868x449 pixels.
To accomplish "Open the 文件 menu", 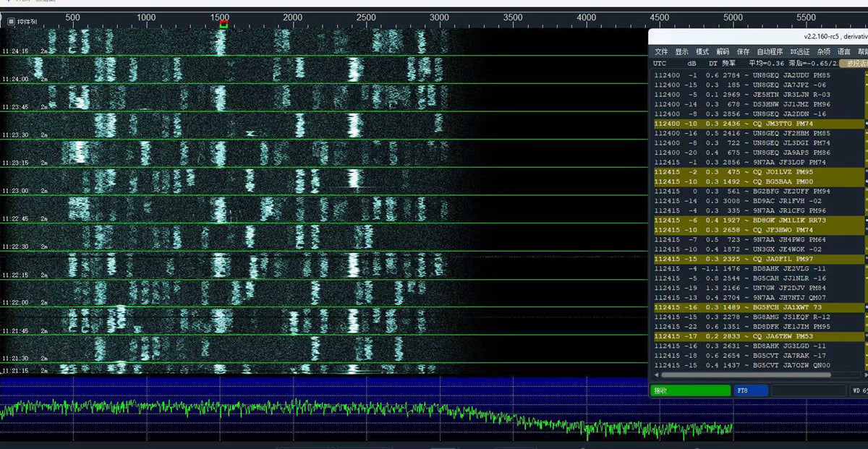I will [661, 52].
